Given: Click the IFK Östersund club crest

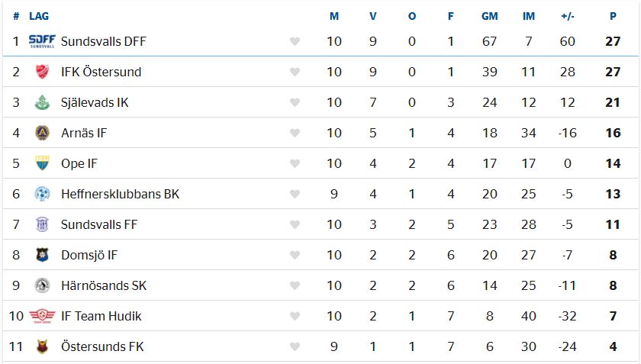Looking at the screenshot, I should (x=42, y=72).
